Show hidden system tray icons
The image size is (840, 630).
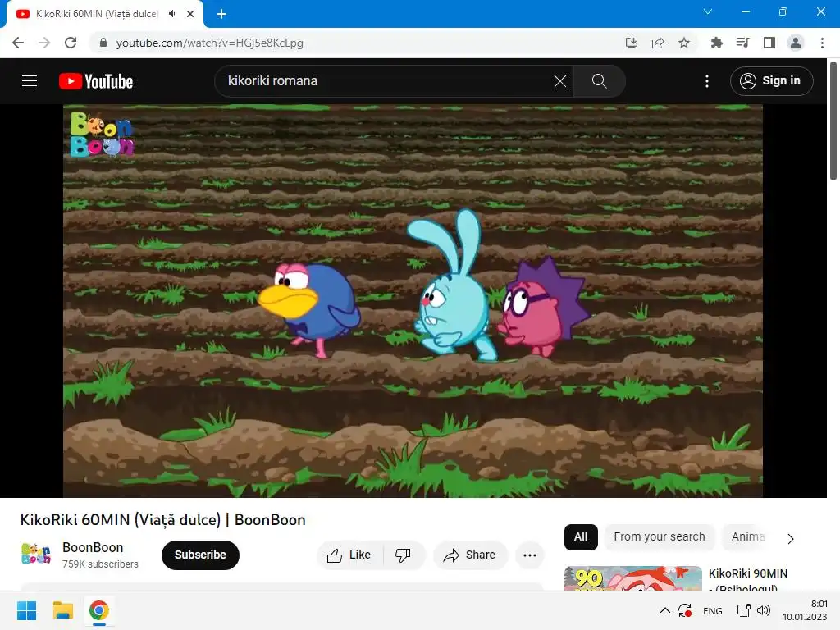coord(664,610)
